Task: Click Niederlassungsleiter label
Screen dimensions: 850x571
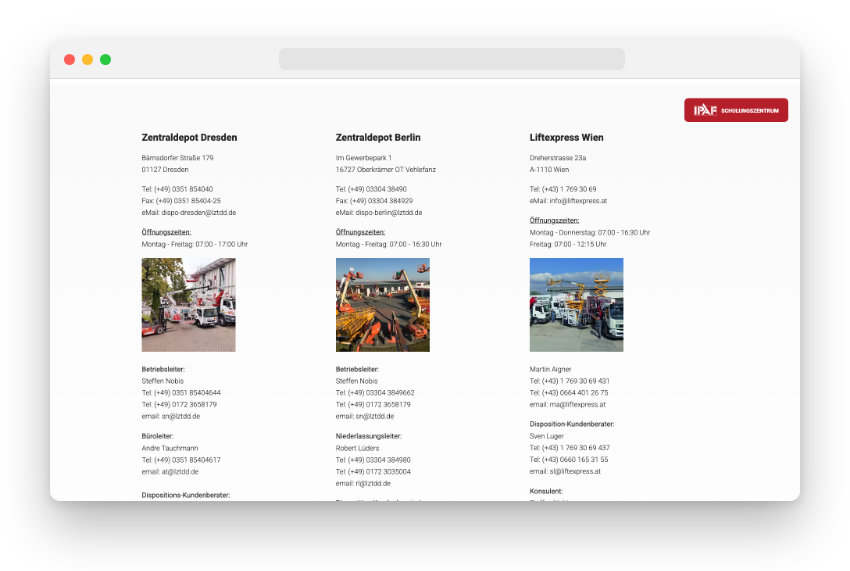Action: (x=369, y=436)
